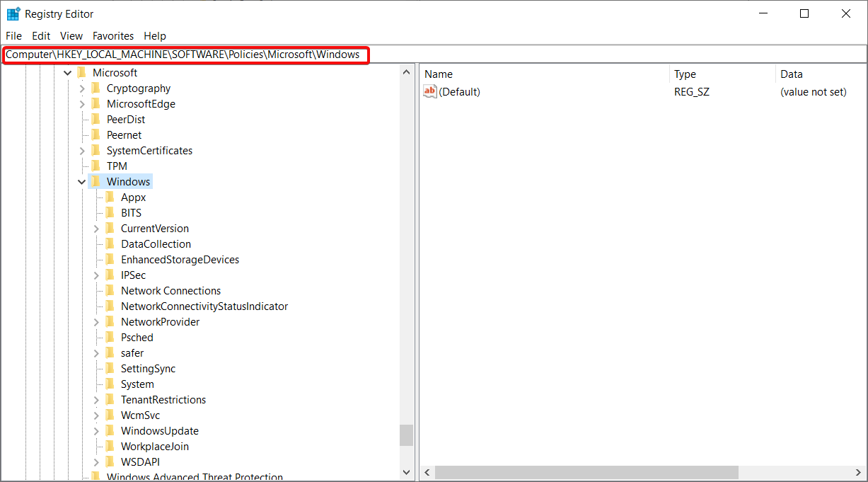Expand the WSDAPI key

(x=96, y=462)
